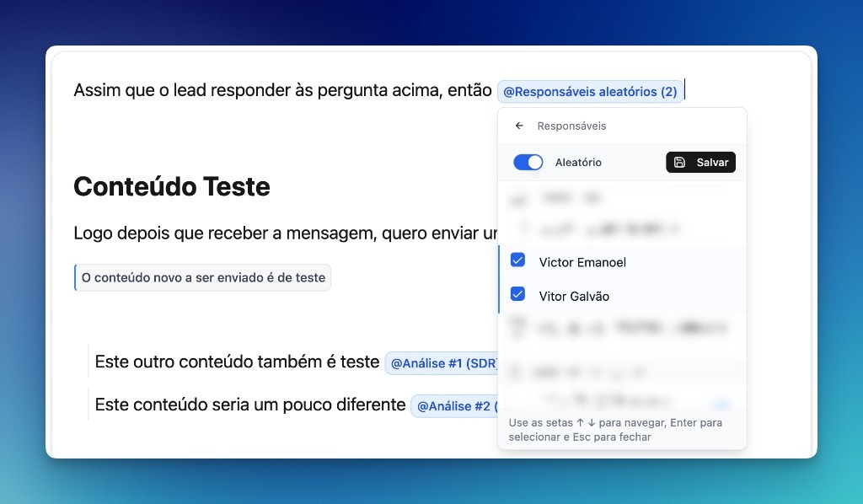Click the avatar icon beside Victor Emanoel
The height and width of the screenshot is (504, 863).
pyautogui.click(x=518, y=261)
